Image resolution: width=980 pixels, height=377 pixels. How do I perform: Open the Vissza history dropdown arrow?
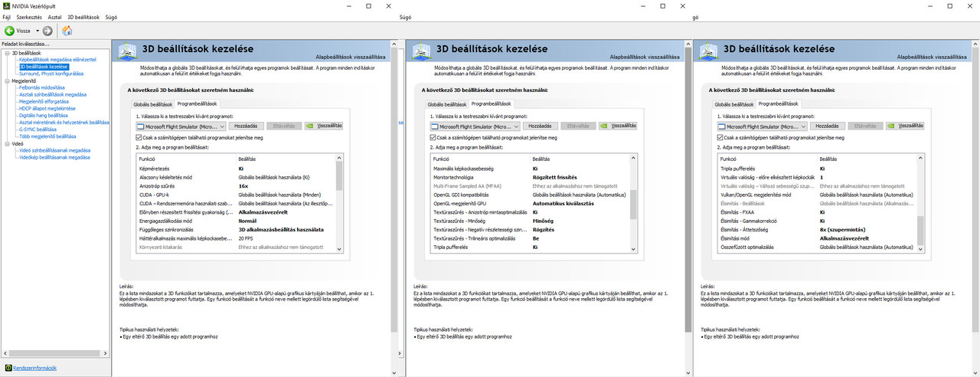[x=37, y=31]
